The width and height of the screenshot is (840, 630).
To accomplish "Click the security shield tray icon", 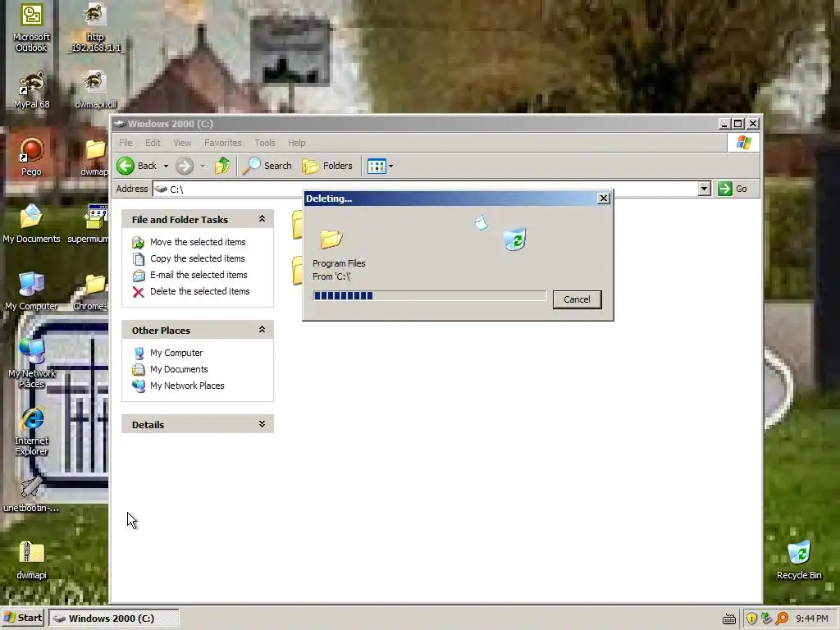I will [751, 619].
